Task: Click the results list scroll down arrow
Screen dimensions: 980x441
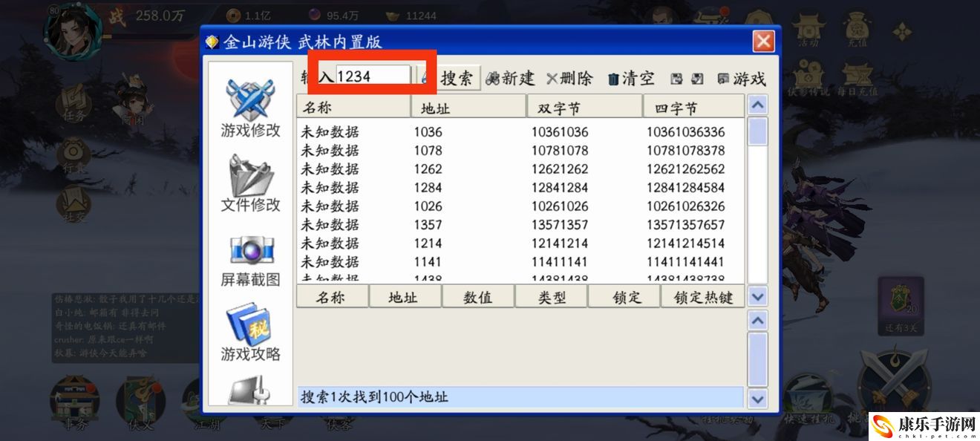Action: pyautogui.click(x=757, y=297)
